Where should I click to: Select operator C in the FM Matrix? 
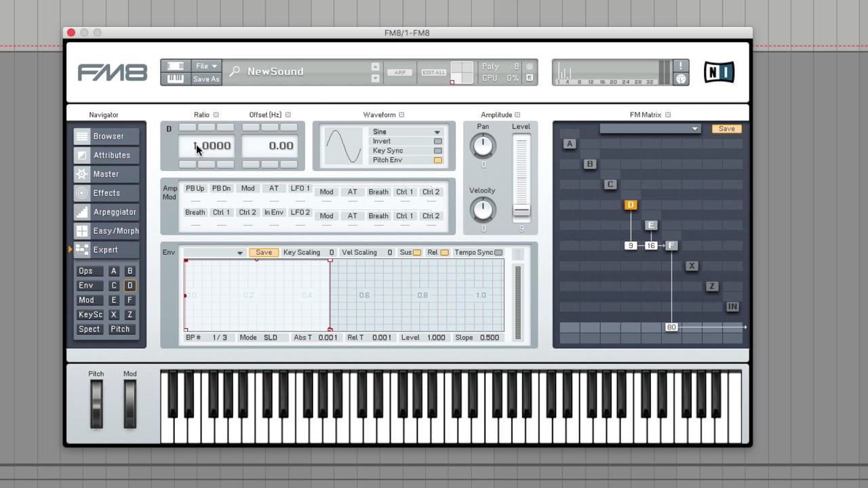(610, 184)
